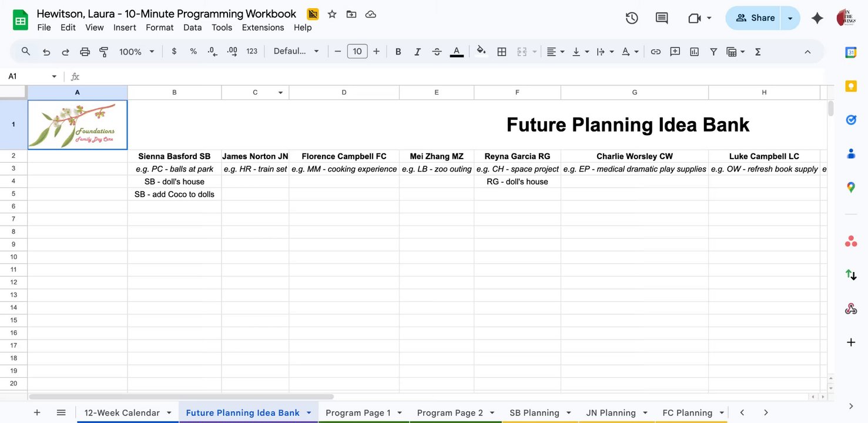Screen dimensions: 868x423
Task: Click the print icon
Action: [x=85, y=52]
